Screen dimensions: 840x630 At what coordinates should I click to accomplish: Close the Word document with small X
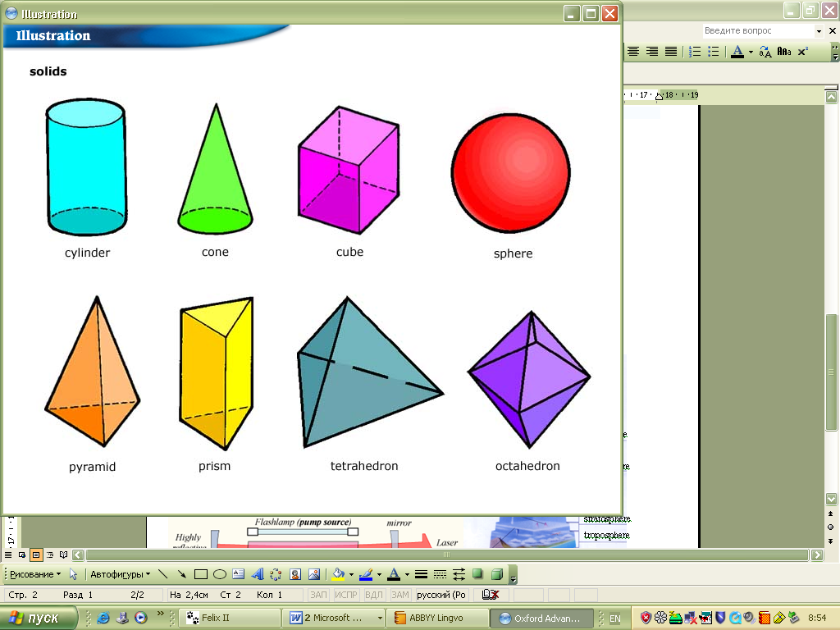(x=833, y=31)
